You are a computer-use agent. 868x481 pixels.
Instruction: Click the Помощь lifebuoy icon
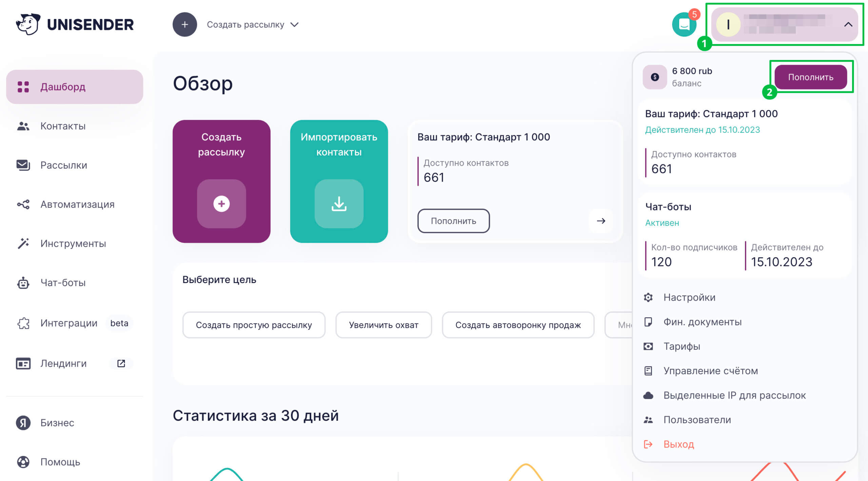tap(23, 462)
